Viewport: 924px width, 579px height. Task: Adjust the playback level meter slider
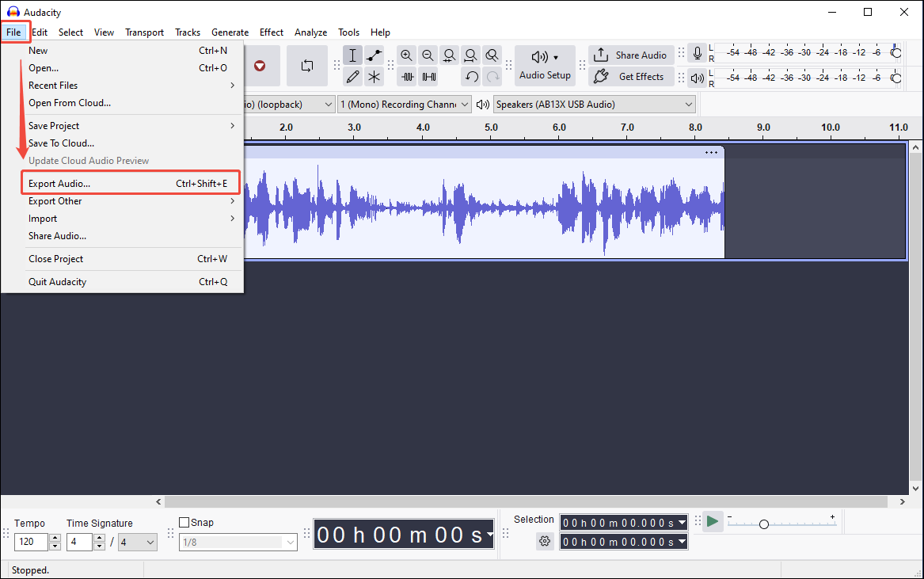(895, 78)
